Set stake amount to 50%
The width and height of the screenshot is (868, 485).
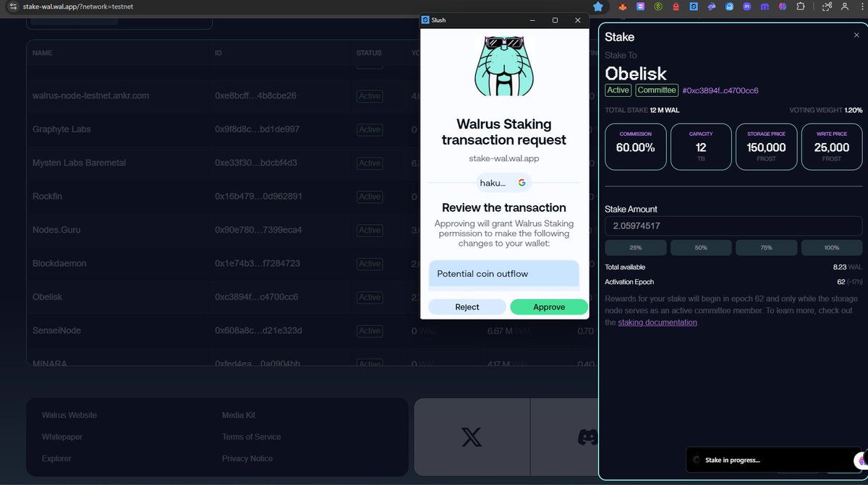coord(701,248)
